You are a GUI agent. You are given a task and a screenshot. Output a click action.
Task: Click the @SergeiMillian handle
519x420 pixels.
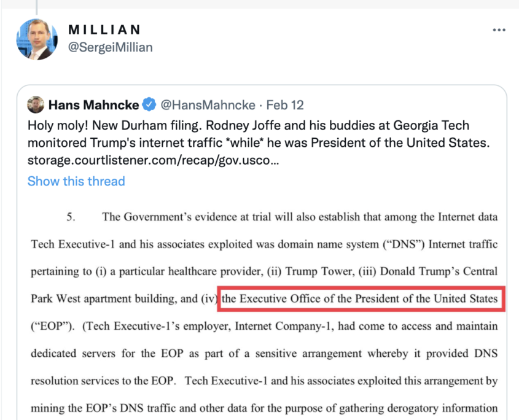(110, 47)
